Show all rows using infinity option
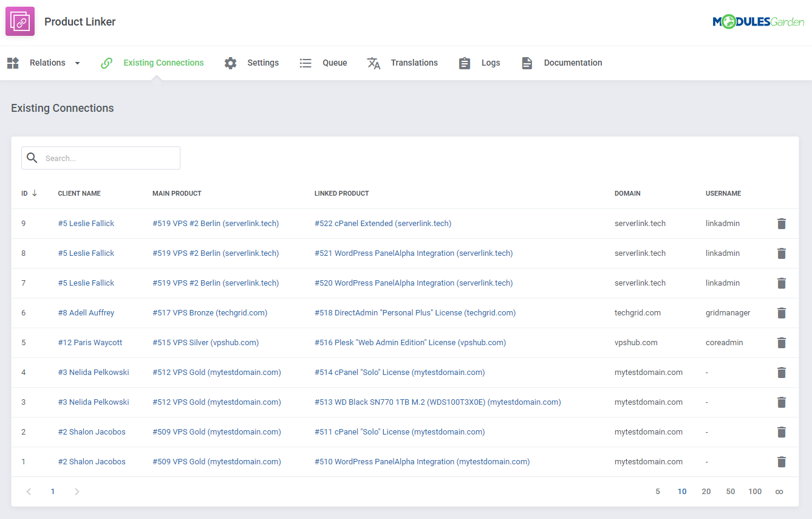The height and width of the screenshot is (519, 812). (x=779, y=491)
